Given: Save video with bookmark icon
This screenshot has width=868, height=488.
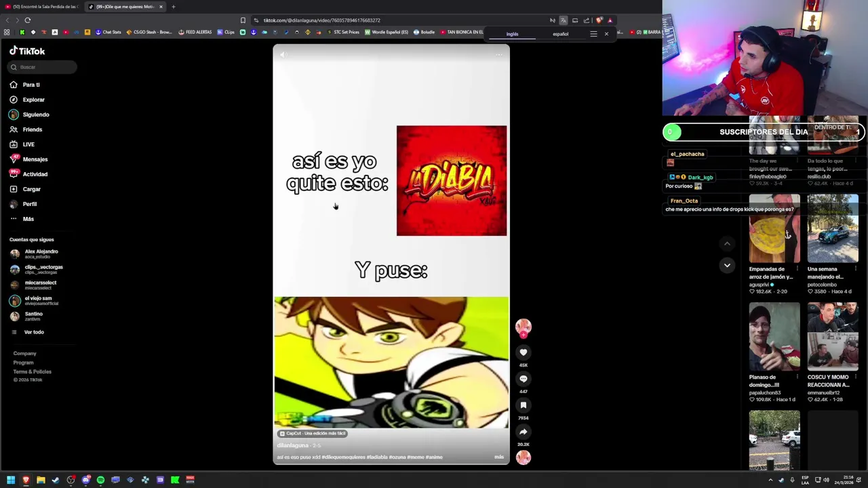Looking at the screenshot, I should click(x=523, y=405).
